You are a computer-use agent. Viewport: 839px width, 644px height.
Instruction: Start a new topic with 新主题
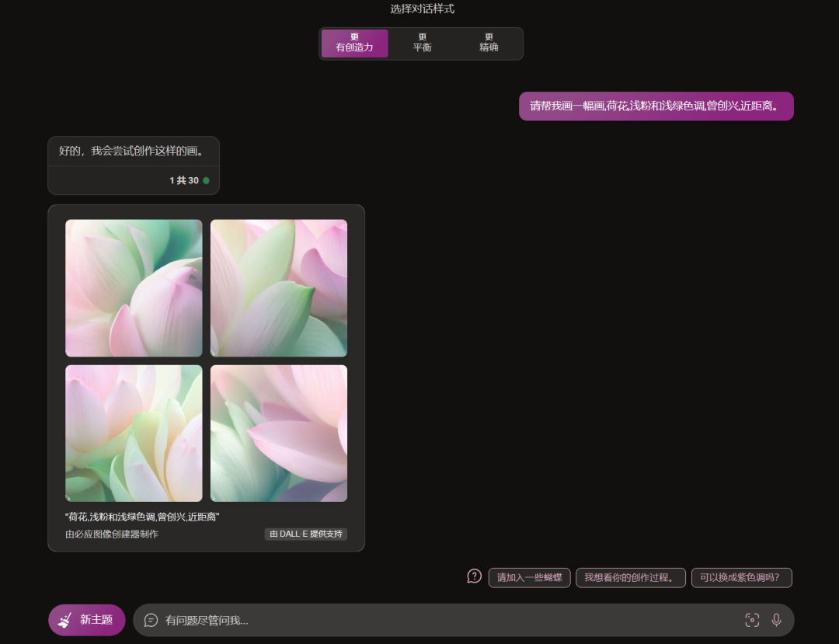87,620
